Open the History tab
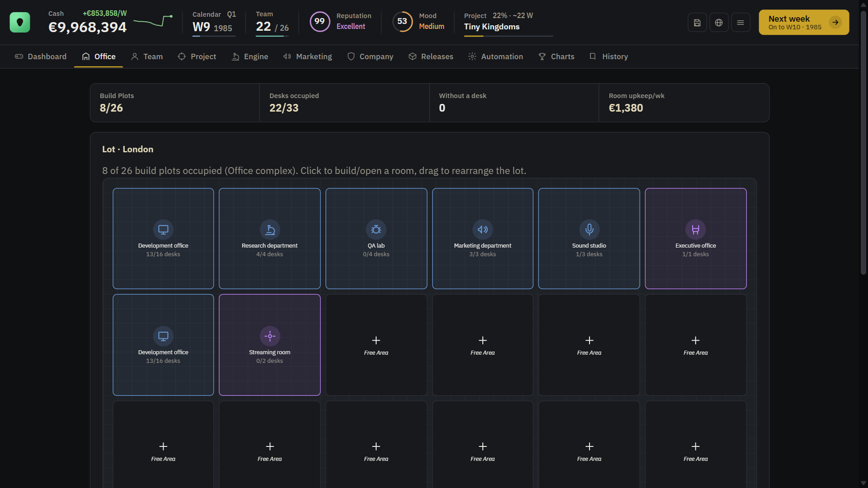The height and width of the screenshot is (488, 868). click(609, 56)
